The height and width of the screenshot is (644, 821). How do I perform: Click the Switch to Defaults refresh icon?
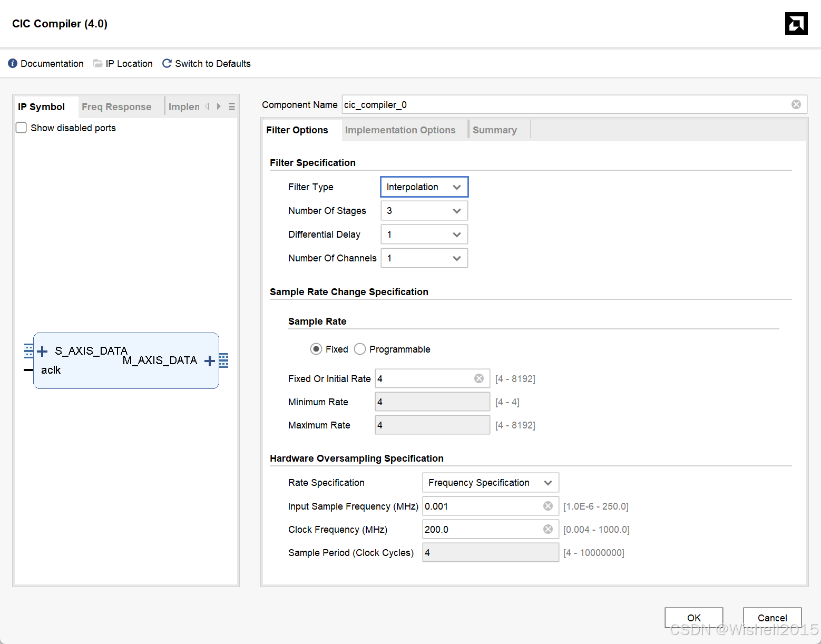(x=167, y=63)
